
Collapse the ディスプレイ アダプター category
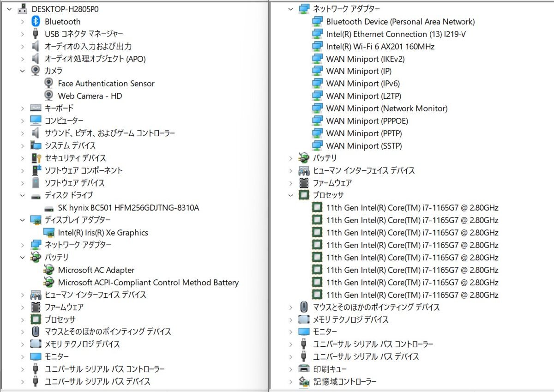22,220
